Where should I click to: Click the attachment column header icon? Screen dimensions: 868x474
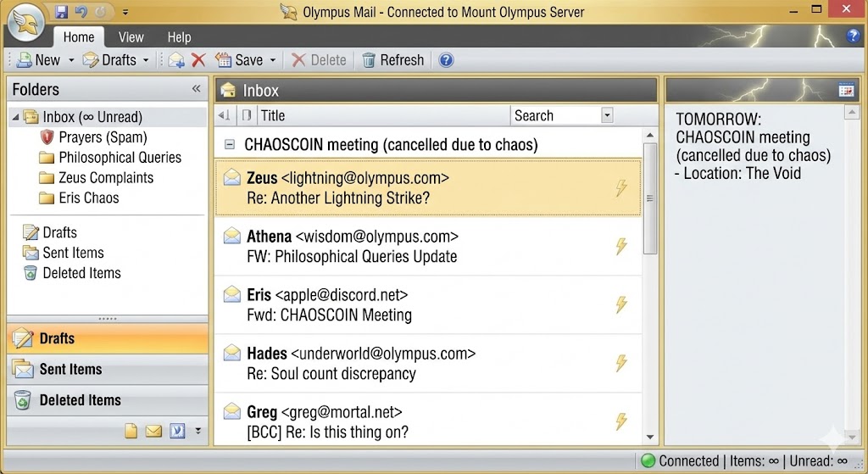[x=247, y=115]
